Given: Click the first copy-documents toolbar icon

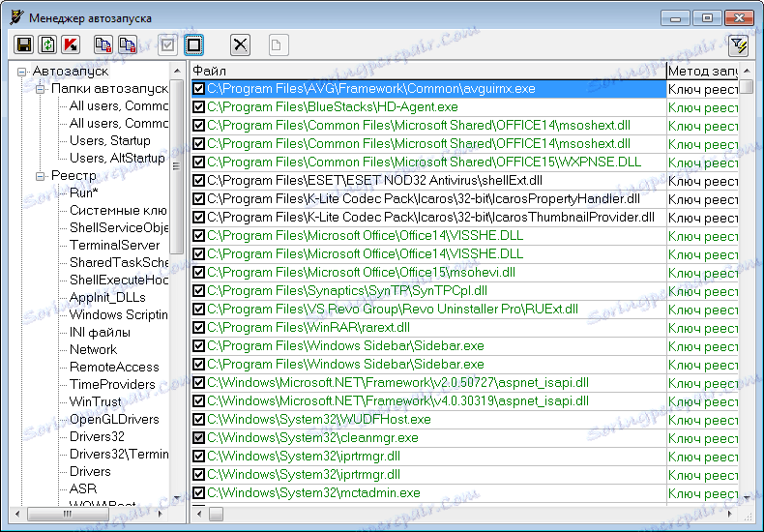Looking at the screenshot, I should pyautogui.click(x=103, y=44).
